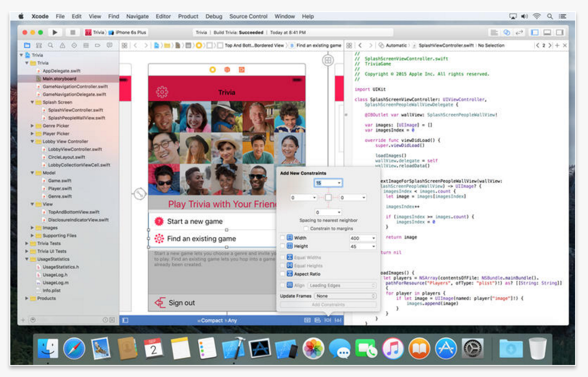Open the Product menu
Viewport: 588px width, 377px height.
pos(188,16)
